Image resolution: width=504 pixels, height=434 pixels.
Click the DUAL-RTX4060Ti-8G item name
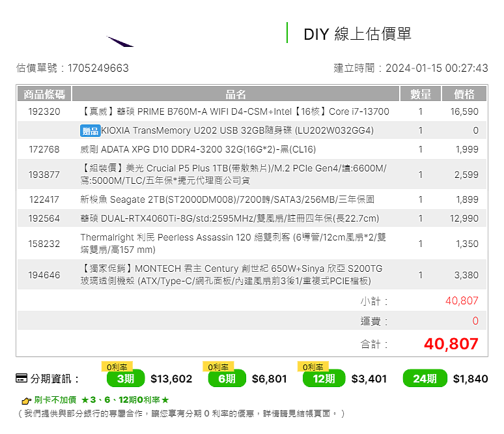click(229, 218)
